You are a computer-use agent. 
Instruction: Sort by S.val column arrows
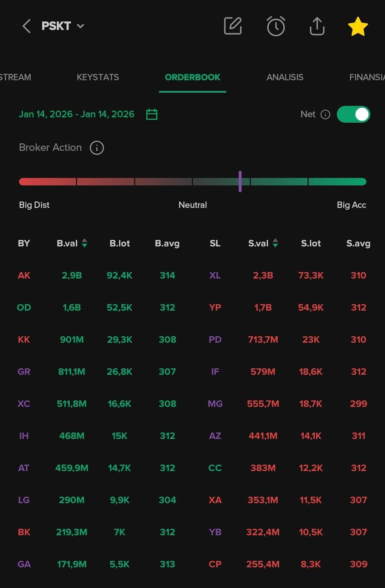pos(275,243)
